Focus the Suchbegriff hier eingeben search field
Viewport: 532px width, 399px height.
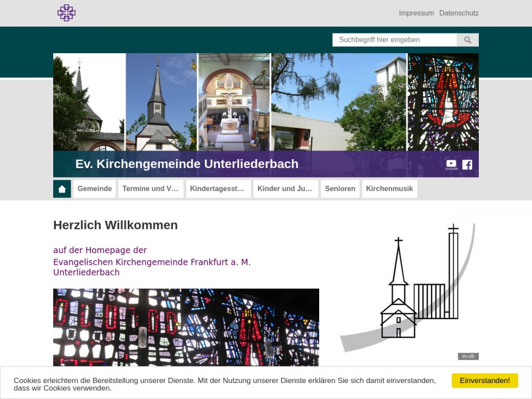pos(394,40)
